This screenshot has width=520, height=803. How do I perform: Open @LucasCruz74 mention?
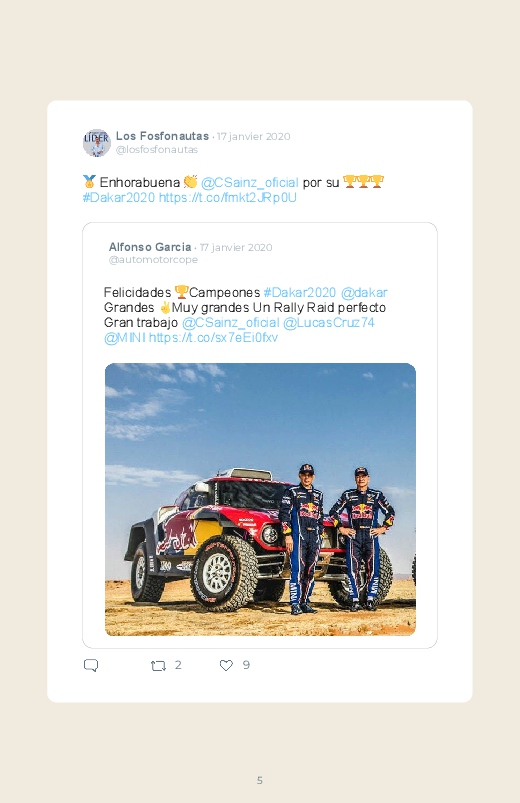point(328,323)
